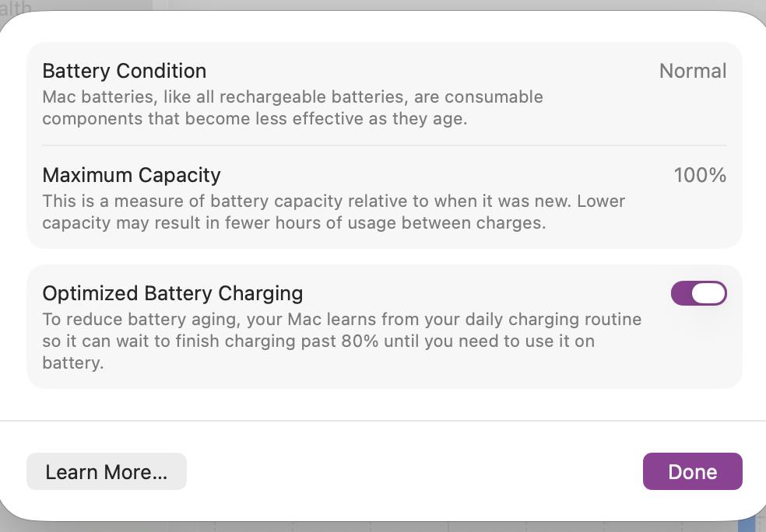Select the Battery Condition heading
Image resolution: width=766 pixels, height=532 pixels.
125,71
